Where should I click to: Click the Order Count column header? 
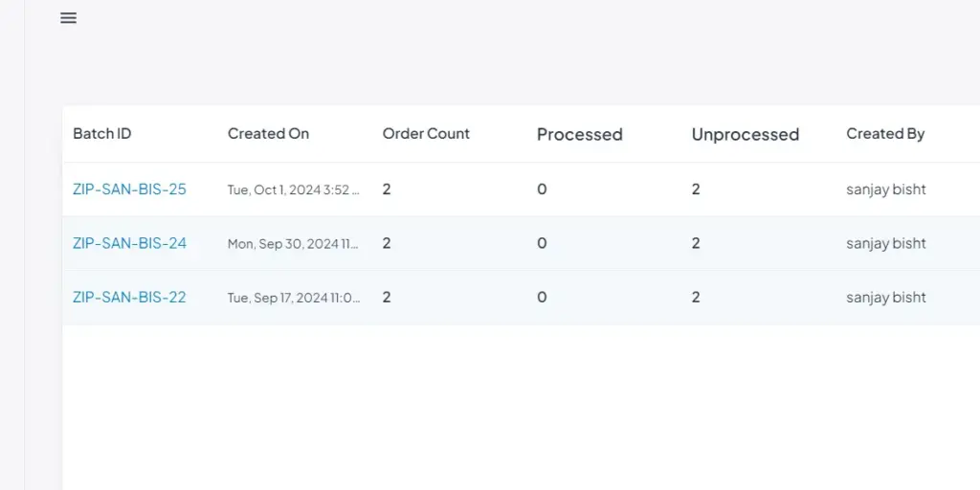click(426, 134)
